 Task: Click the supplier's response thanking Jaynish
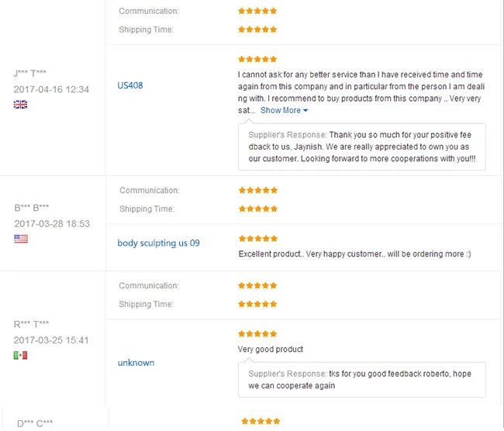tap(362, 147)
